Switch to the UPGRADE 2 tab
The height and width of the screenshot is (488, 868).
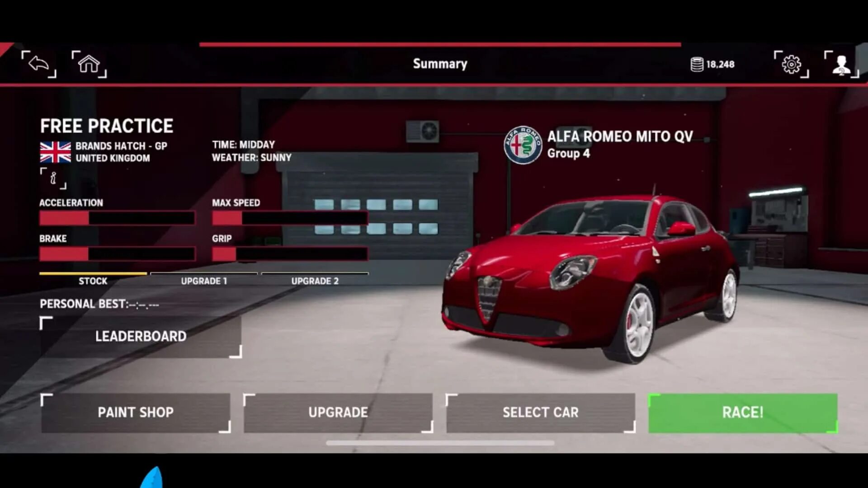tap(315, 281)
